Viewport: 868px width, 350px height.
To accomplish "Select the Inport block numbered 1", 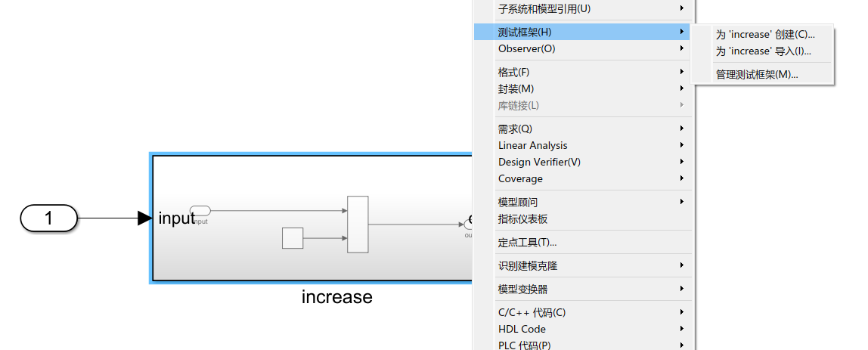I will 48,218.
